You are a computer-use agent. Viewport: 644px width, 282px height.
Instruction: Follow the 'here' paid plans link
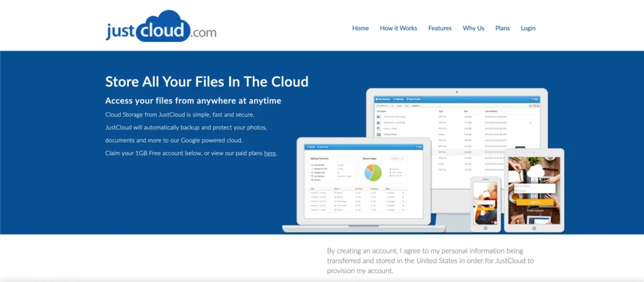(x=270, y=153)
